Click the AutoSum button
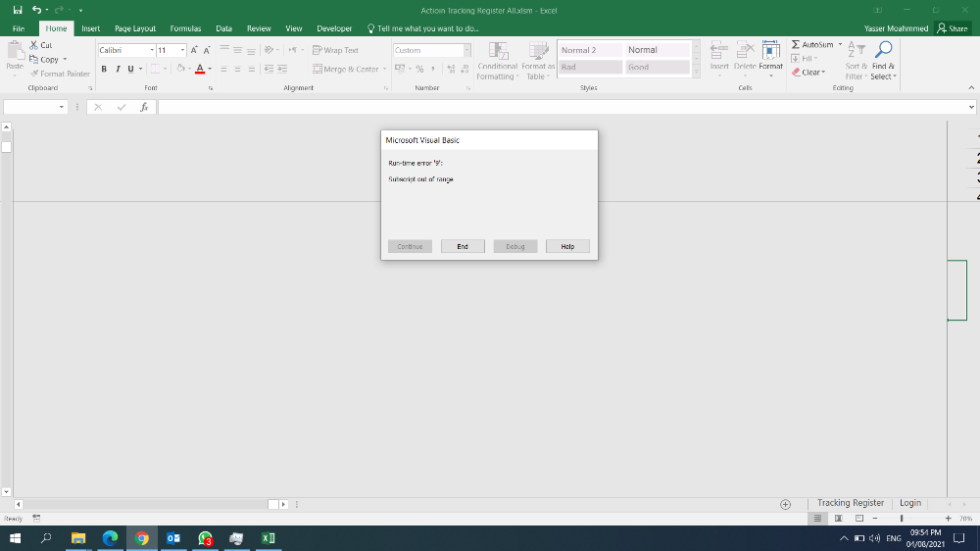 coord(812,45)
